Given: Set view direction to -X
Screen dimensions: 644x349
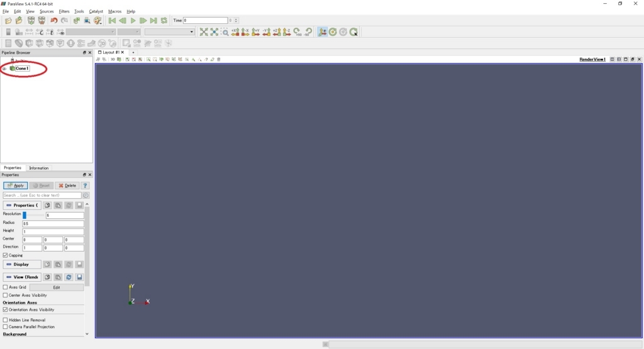Looking at the screenshot, I should (x=245, y=32).
